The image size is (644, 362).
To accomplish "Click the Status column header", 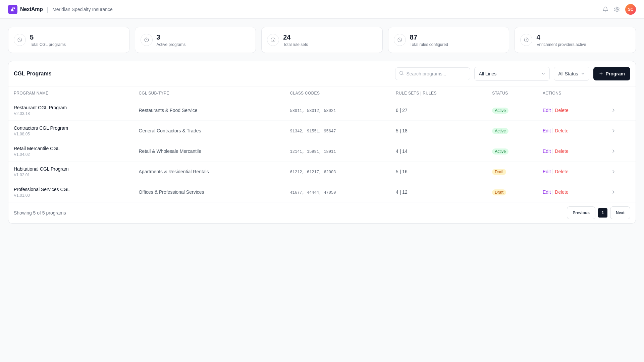I will click(x=500, y=93).
